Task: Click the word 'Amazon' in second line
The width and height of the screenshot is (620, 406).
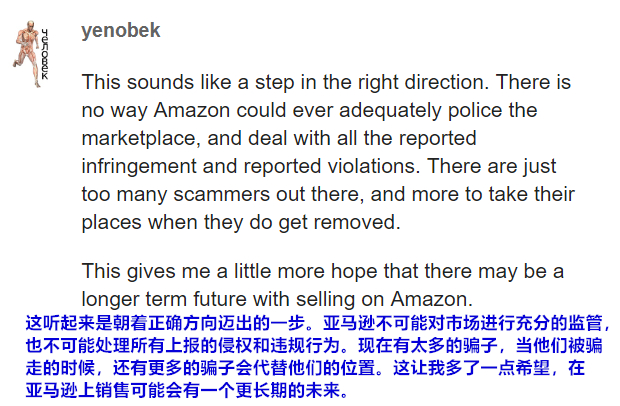Action: pyautogui.click(x=192, y=110)
